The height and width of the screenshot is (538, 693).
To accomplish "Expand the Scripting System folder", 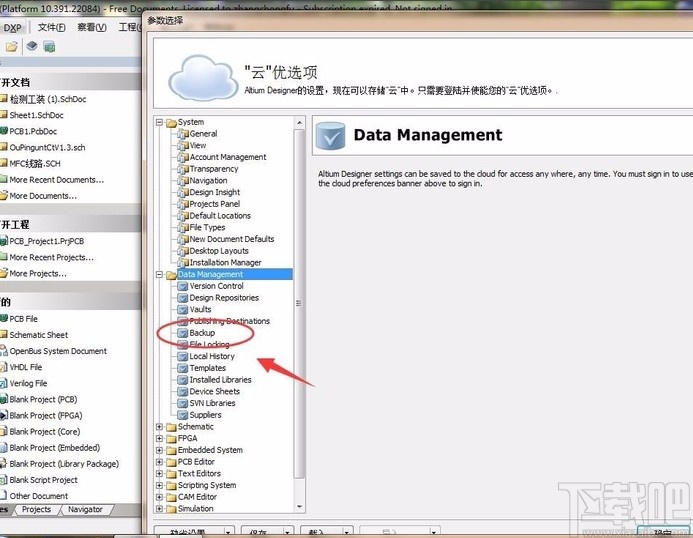I will pos(160,485).
